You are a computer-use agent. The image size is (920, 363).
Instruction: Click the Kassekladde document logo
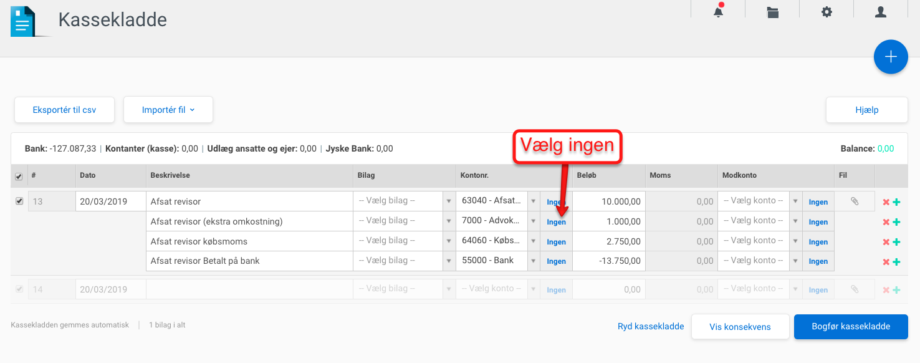pyautogui.click(x=23, y=21)
